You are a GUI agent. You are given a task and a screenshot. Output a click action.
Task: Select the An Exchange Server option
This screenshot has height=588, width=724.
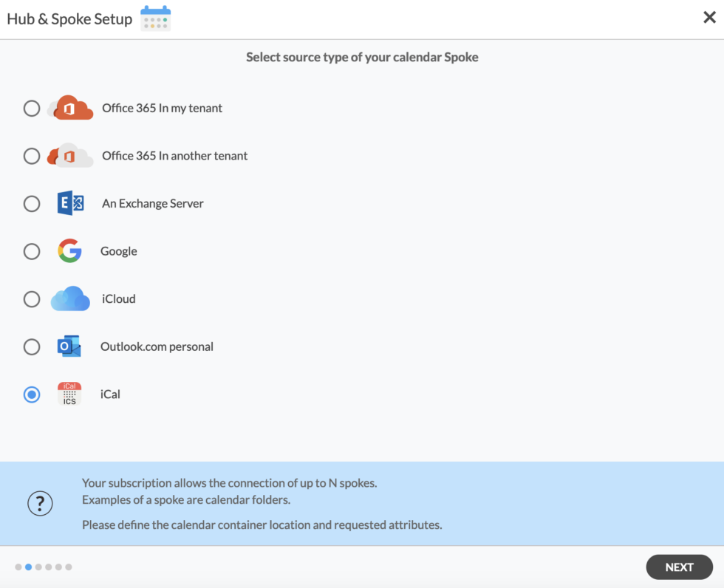point(32,203)
